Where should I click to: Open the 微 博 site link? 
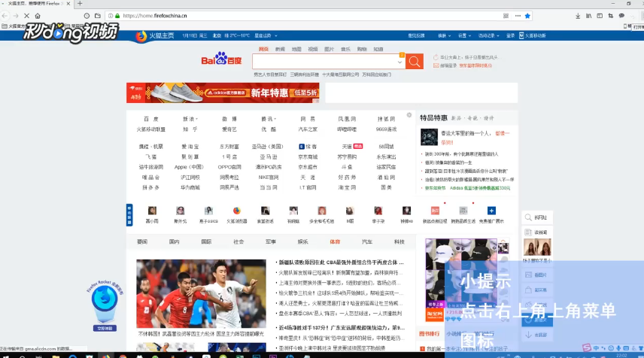[x=229, y=119]
